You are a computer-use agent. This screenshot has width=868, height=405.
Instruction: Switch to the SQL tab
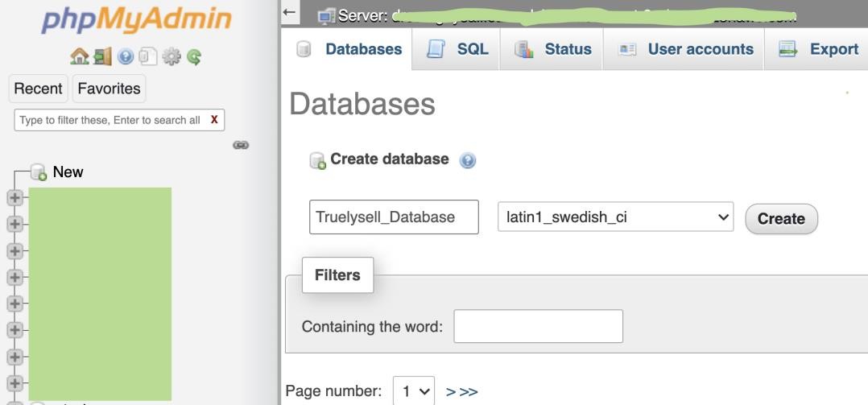tap(457, 49)
